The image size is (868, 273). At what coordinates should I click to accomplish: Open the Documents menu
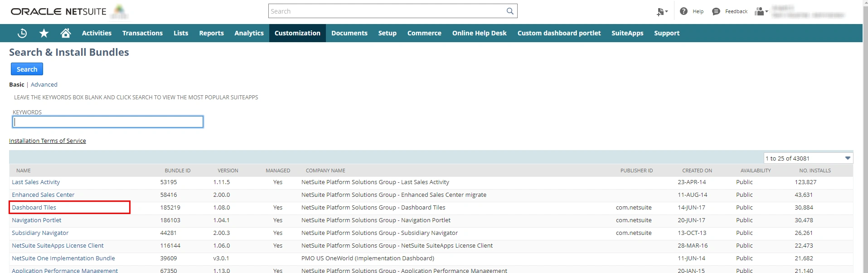pyautogui.click(x=349, y=33)
